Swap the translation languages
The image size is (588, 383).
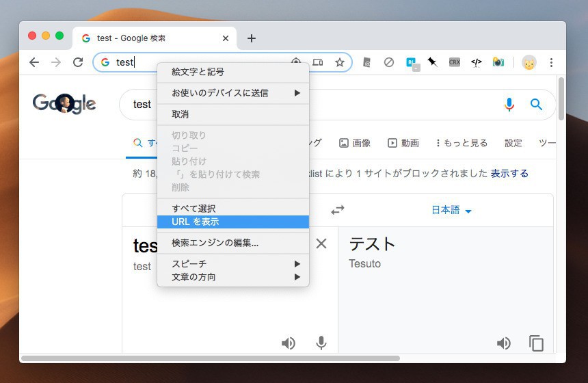click(x=338, y=211)
